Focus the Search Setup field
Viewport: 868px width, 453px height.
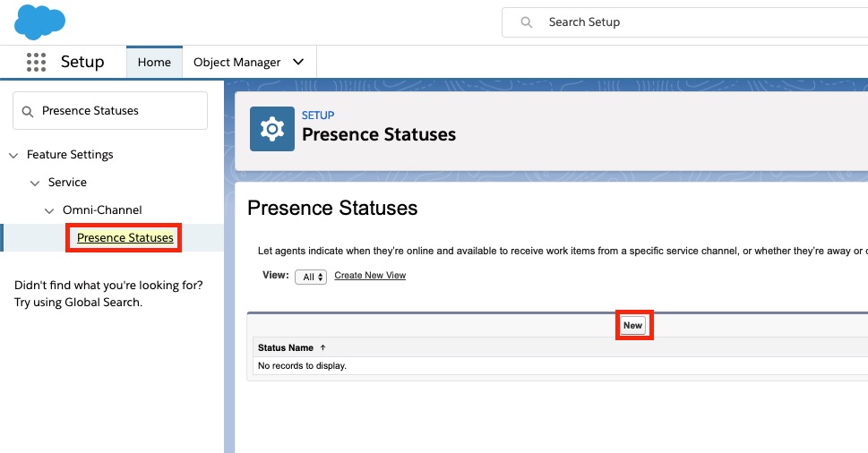684,22
